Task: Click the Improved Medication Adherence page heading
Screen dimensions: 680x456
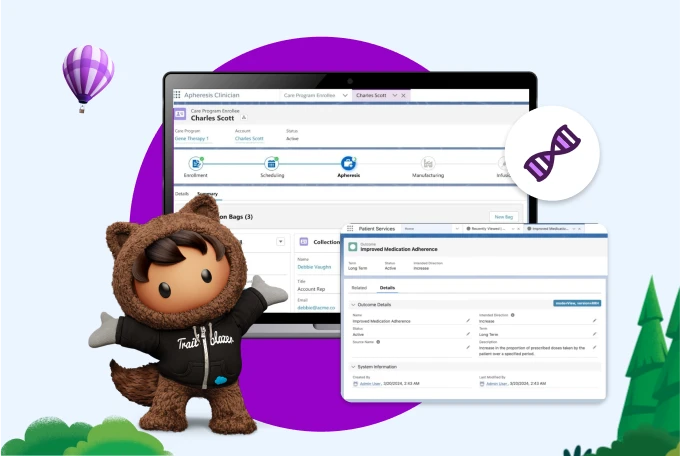Action: click(x=399, y=249)
